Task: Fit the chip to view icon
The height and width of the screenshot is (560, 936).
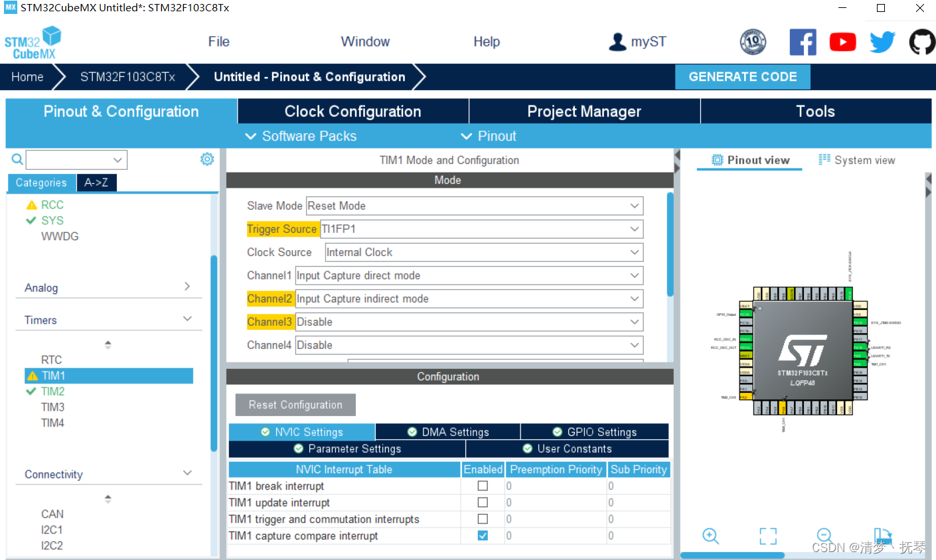Action: pos(768,536)
